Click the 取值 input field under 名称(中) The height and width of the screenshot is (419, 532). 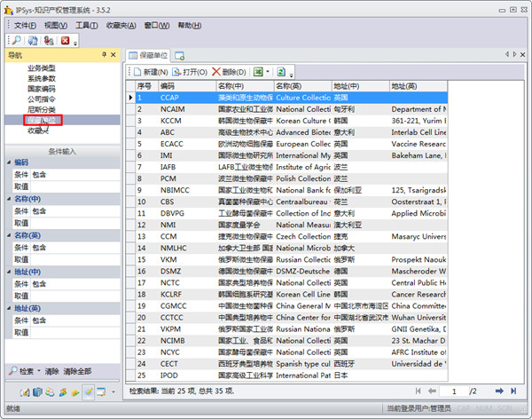pyautogui.click(x=75, y=224)
